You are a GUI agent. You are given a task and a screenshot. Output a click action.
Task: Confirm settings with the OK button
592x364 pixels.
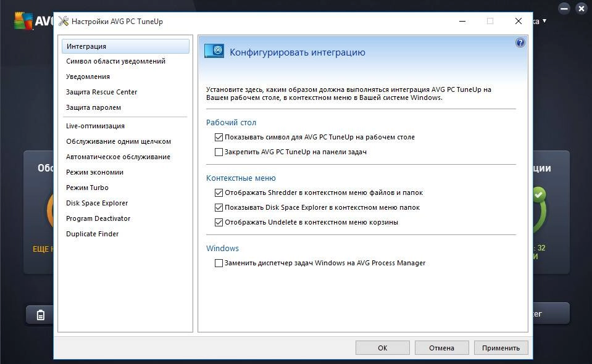(x=383, y=348)
